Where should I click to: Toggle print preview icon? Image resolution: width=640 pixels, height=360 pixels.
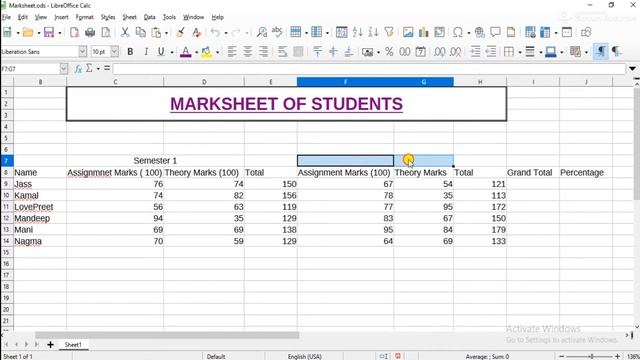tap(106, 32)
